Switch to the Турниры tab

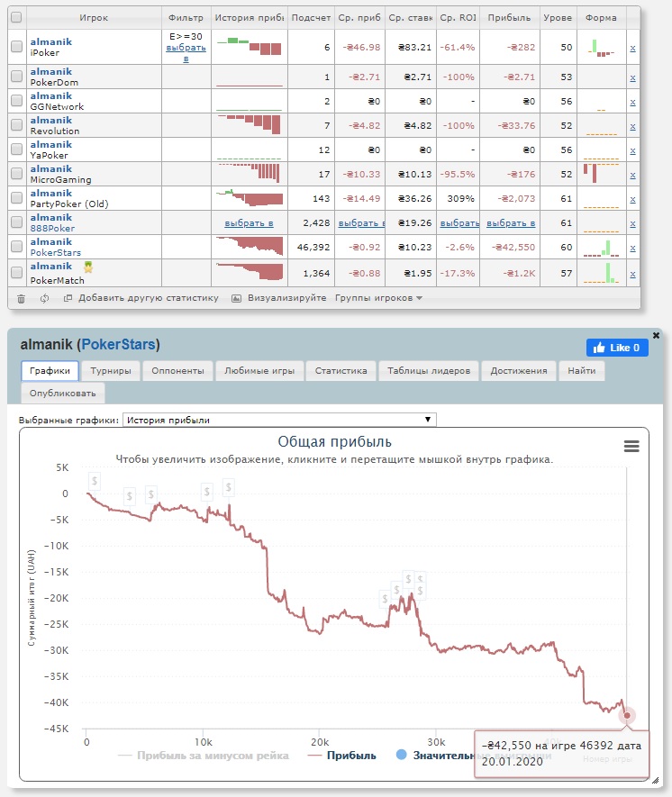pyautogui.click(x=110, y=370)
